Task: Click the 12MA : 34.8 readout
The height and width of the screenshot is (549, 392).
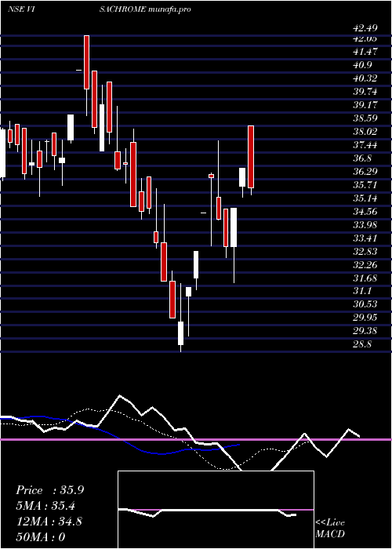Action: [49, 522]
